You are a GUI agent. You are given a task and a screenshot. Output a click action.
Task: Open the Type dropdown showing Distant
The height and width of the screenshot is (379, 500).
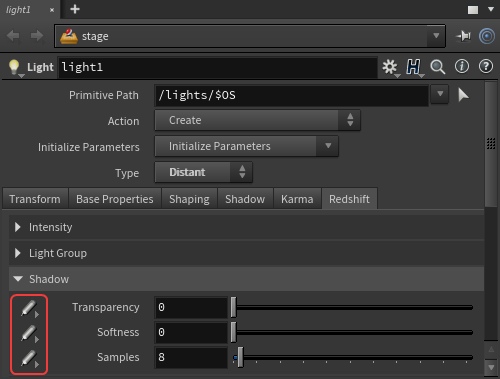[x=203, y=172]
